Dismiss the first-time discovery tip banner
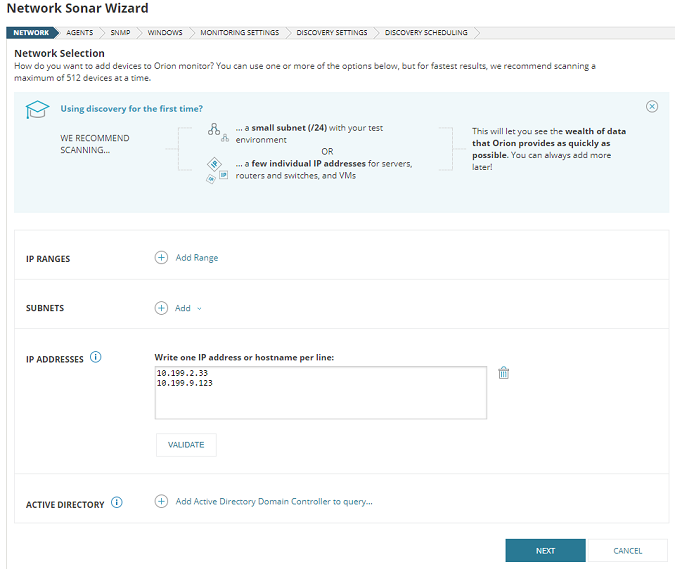Viewport: 675px width, 569px height. point(652,106)
